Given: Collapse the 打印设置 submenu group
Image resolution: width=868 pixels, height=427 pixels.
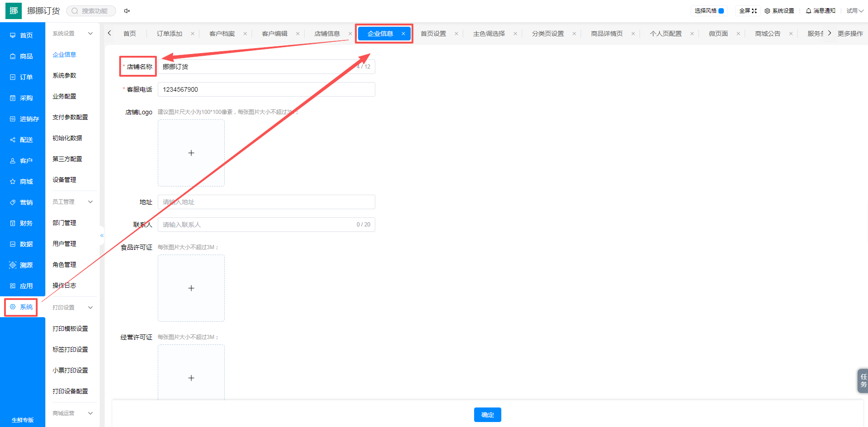Looking at the screenshot, I should (90, 308).
